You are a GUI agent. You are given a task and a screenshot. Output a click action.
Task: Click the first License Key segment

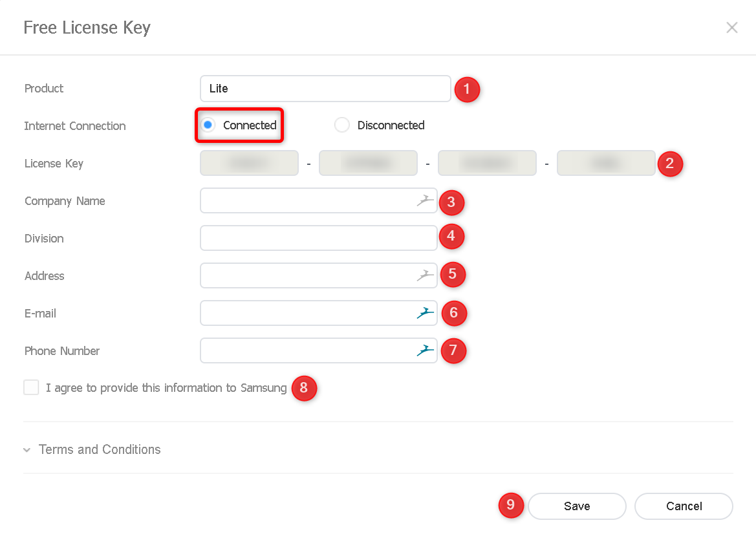[x=249, y=163]
